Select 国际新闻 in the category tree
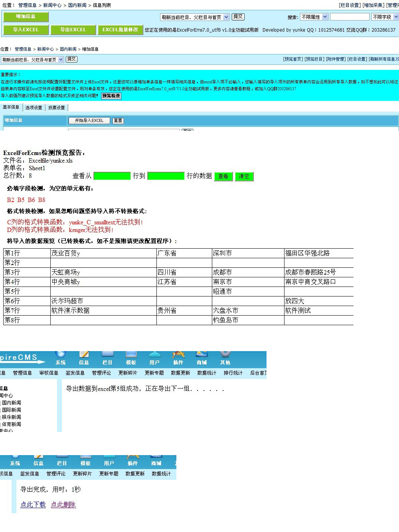Screen dimensions: 399x532 pos(12,410)
